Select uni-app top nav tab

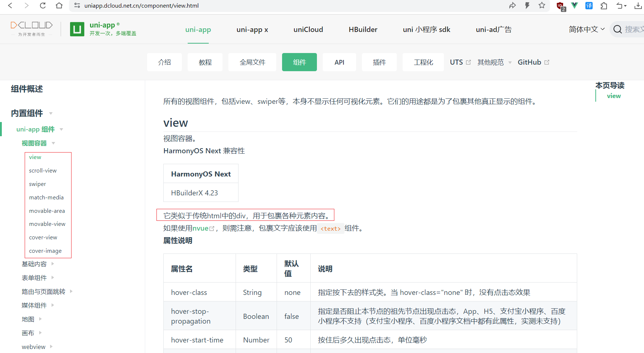click(198, 29)
